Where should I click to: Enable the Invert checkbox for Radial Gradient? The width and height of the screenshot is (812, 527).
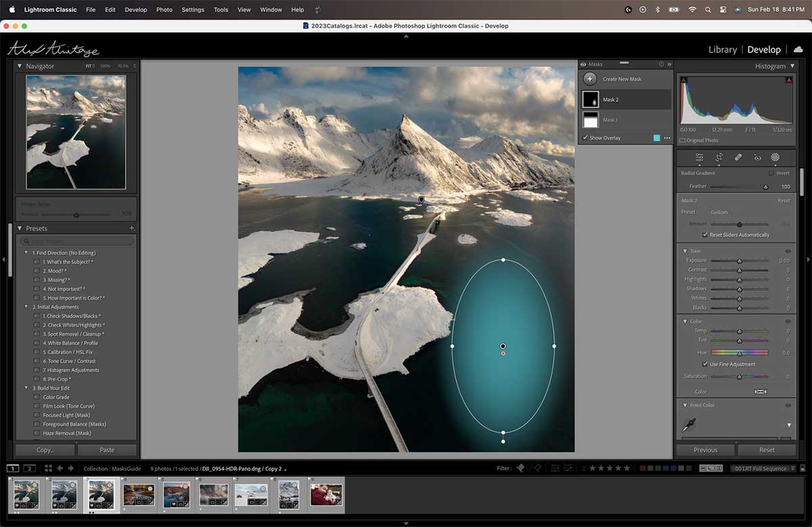coord(771,173)
